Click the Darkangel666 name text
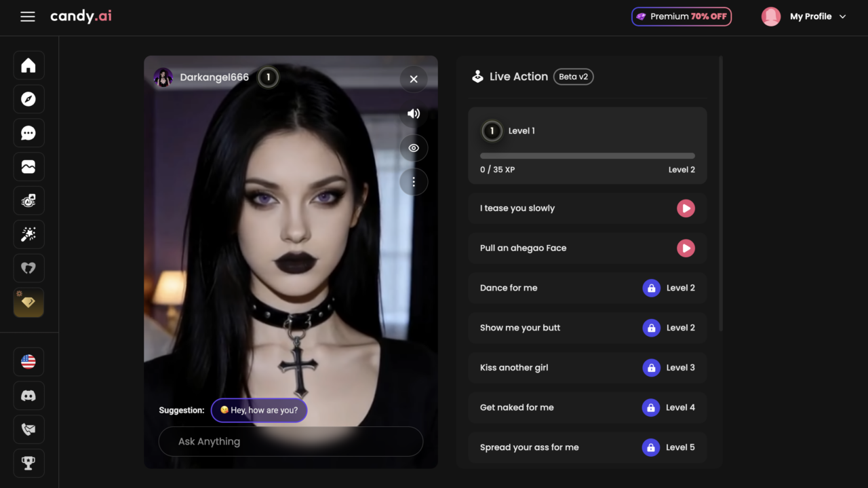 pos(214,77)
